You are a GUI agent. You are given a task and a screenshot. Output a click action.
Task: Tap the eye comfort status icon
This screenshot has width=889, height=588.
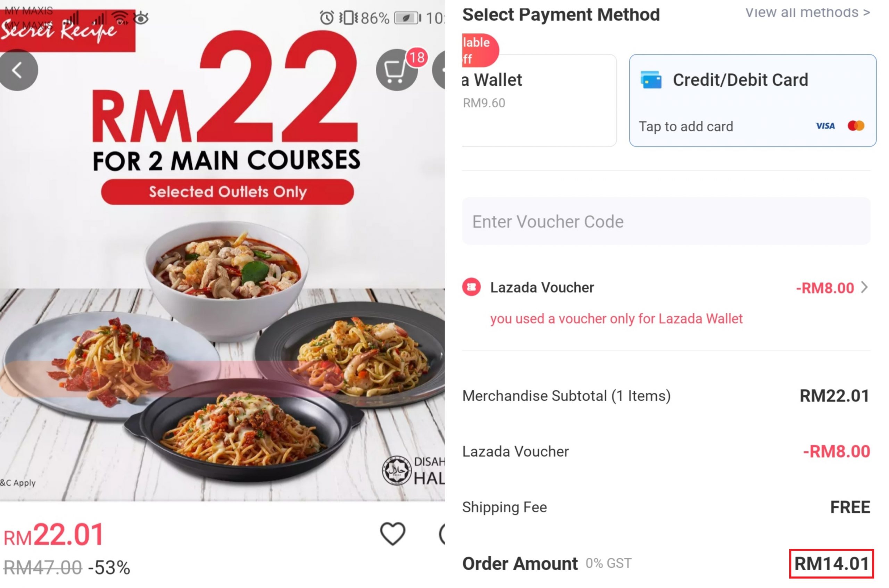141,18
